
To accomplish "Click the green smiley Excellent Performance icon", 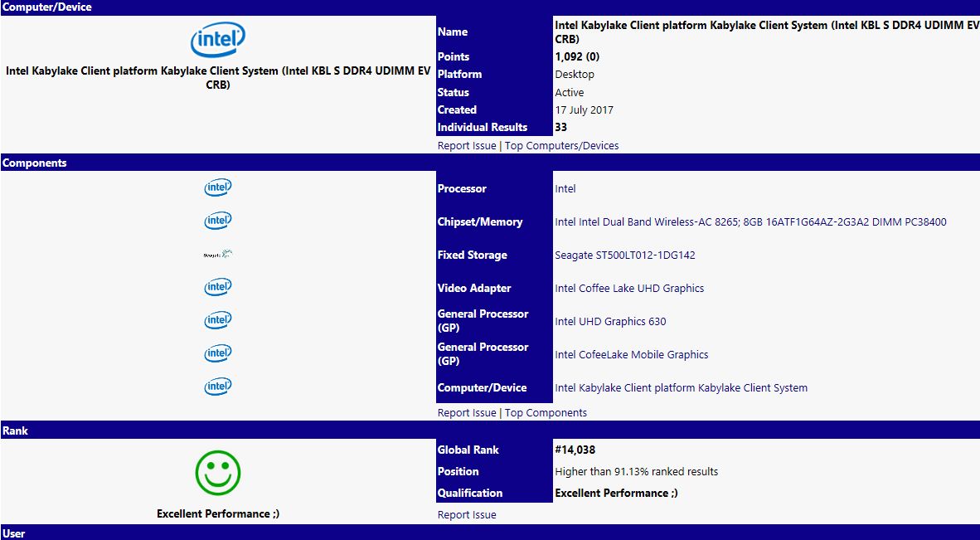I will click(217, 474).
